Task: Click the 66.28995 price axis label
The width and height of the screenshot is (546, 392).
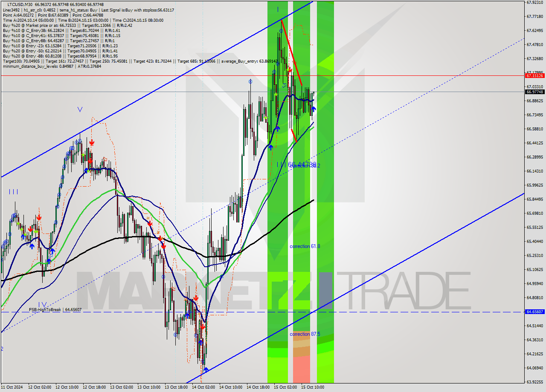Action: pyautogui.click(x=535, y=157)
